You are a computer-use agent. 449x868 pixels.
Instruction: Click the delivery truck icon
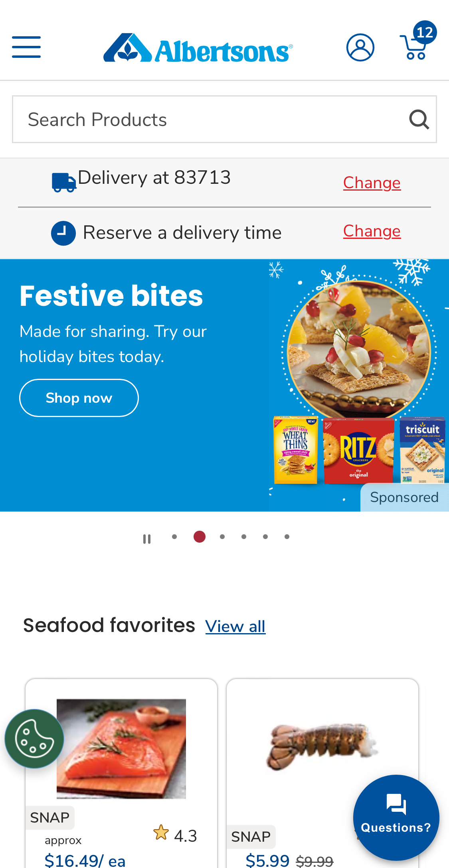coord(63,181)
